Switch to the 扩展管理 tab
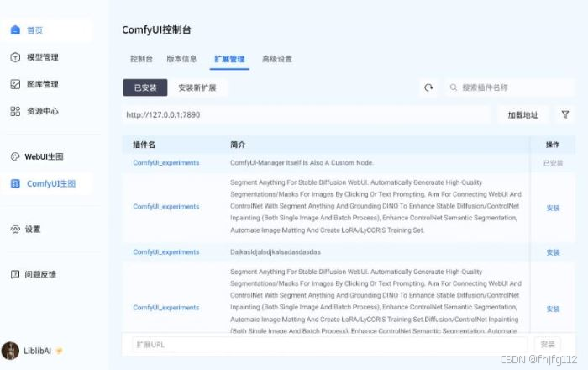The width and height of the screenshot is (588, 370). click(x=229, y=59)
